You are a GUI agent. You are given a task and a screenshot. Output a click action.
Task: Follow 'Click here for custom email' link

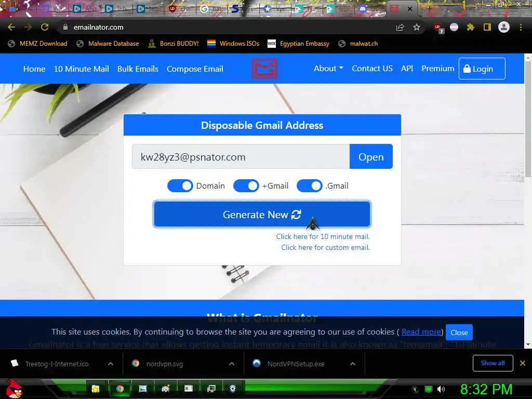[x=325, y=247]
